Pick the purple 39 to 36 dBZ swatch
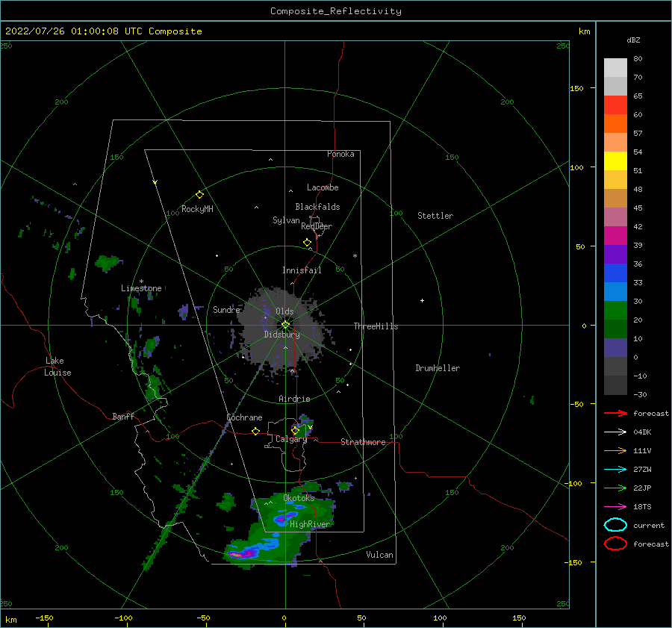The width and height of the screenshot is (672, 628). point(615,254)
